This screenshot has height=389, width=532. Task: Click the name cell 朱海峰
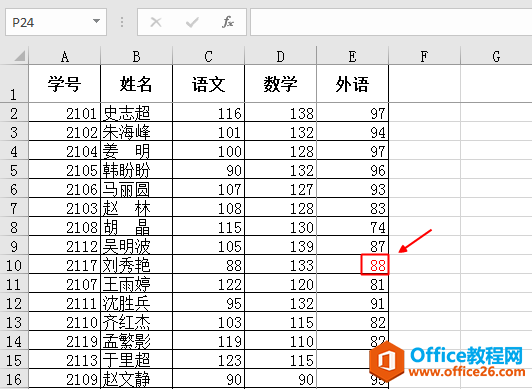point(136,131)
